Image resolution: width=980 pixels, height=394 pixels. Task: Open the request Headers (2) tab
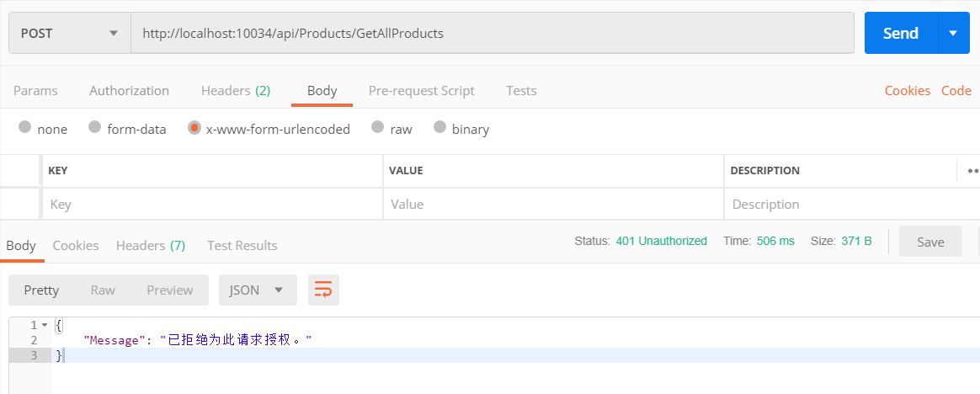235,90
